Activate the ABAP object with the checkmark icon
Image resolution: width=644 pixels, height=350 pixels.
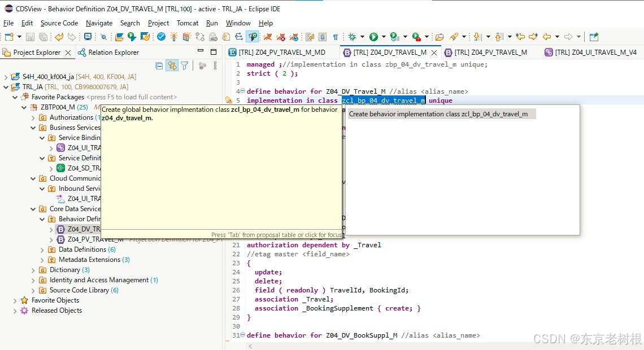pos(160,36)
